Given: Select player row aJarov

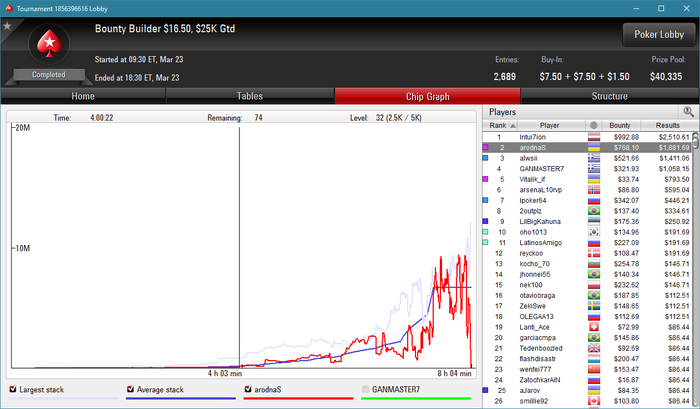Looking at the screenshot, I should click(587, 391).
